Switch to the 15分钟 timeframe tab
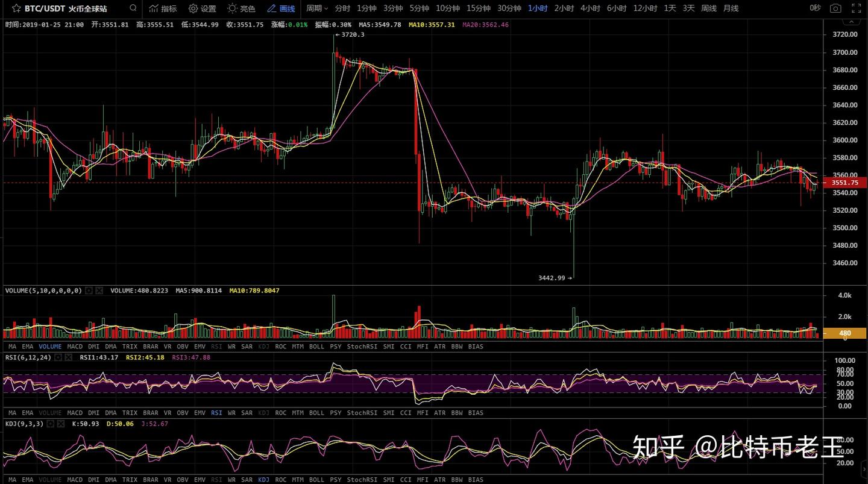868x484 pixels. (479, 8)
